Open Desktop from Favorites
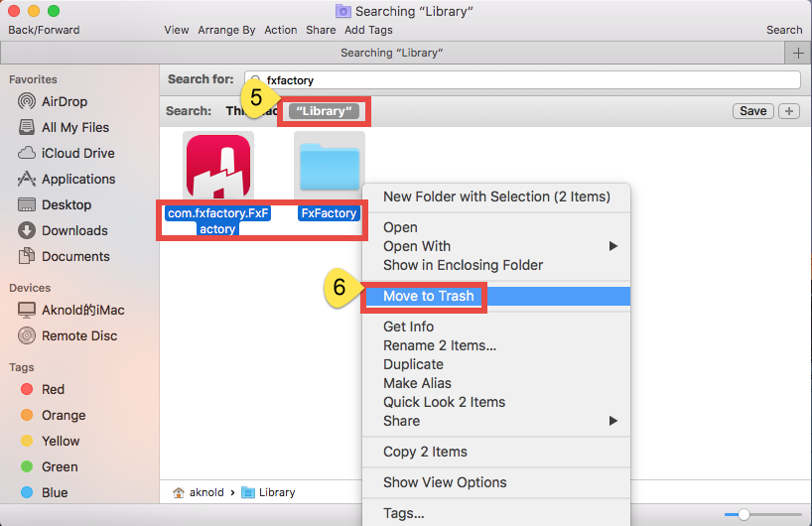The height and width of the screenshot is (526, 812). (55, 205)
